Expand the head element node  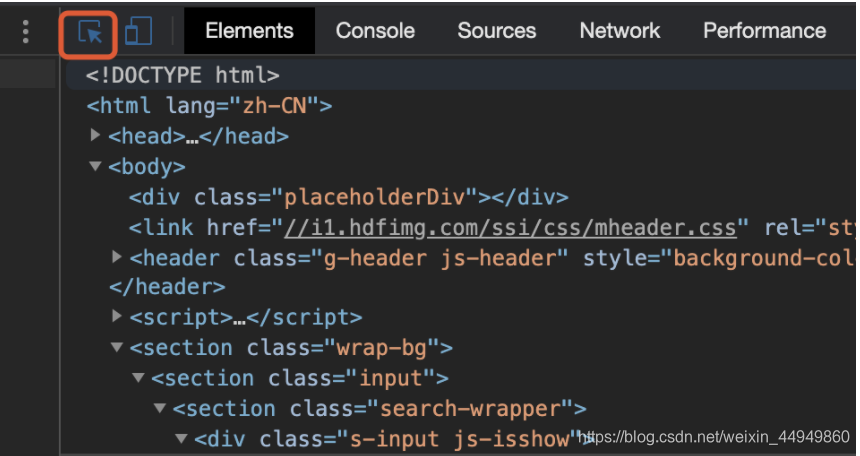point(95,135)
